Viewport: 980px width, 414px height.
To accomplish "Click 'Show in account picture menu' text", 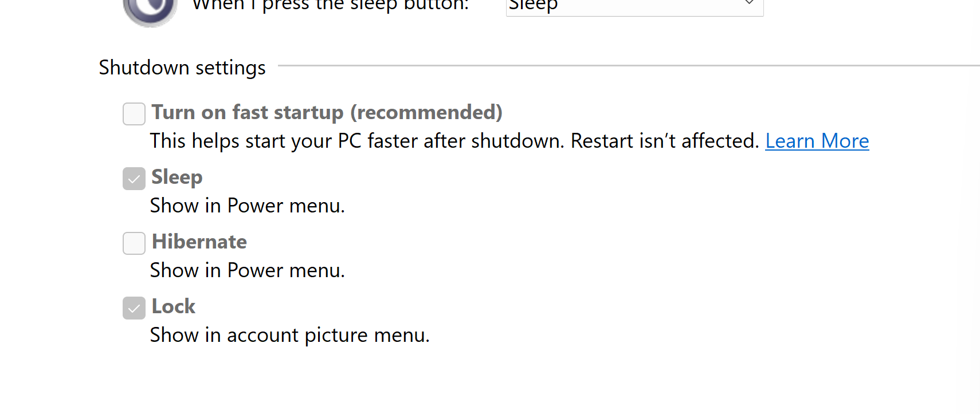I will coord(289,335).
